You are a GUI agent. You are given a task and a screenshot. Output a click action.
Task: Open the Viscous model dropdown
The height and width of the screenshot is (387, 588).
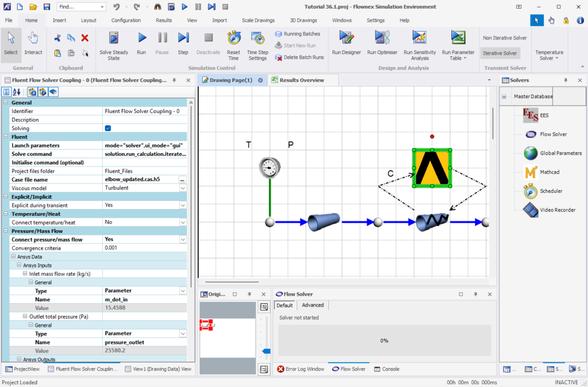(x=183, y=188)
